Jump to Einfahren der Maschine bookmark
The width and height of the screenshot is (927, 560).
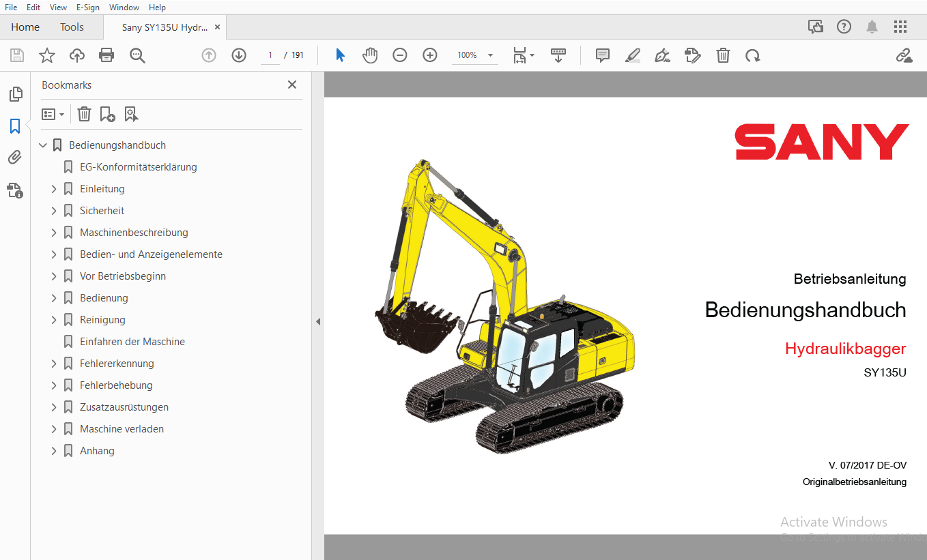(132, 342)
